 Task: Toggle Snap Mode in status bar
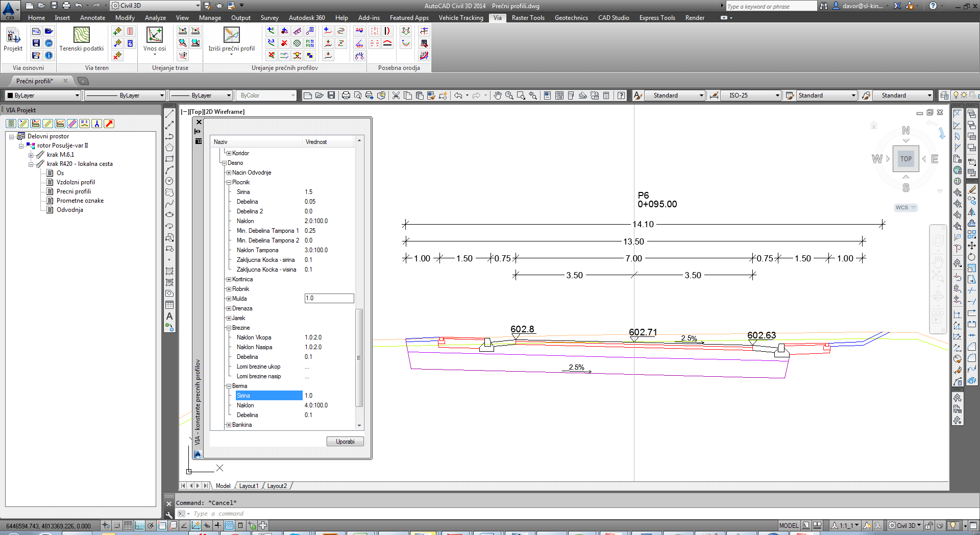click(117, 525)
